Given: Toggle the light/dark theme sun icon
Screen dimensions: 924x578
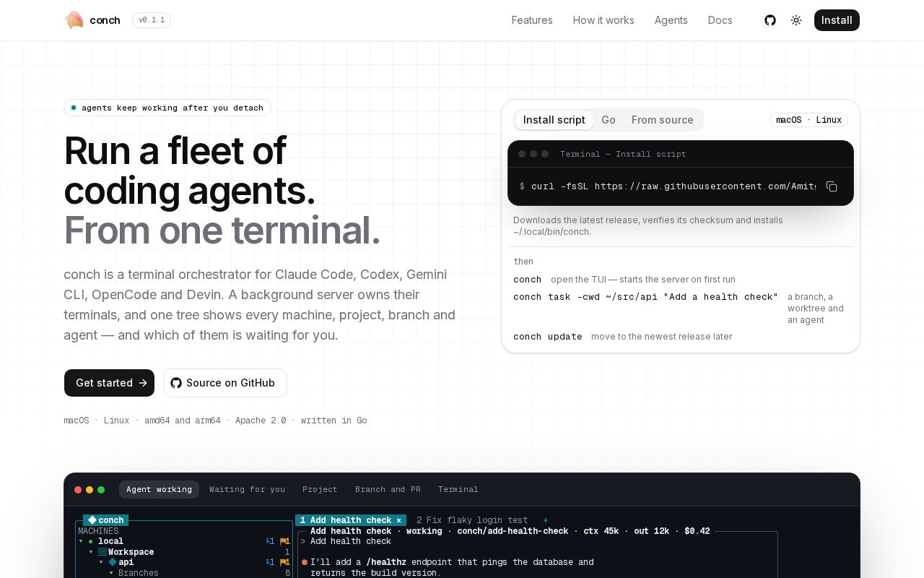Looking at the screenshot, I should [x=796, y=20].
